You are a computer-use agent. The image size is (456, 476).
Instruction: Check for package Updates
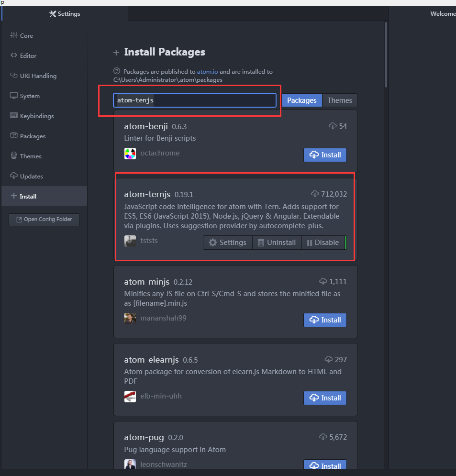point(31,176)
